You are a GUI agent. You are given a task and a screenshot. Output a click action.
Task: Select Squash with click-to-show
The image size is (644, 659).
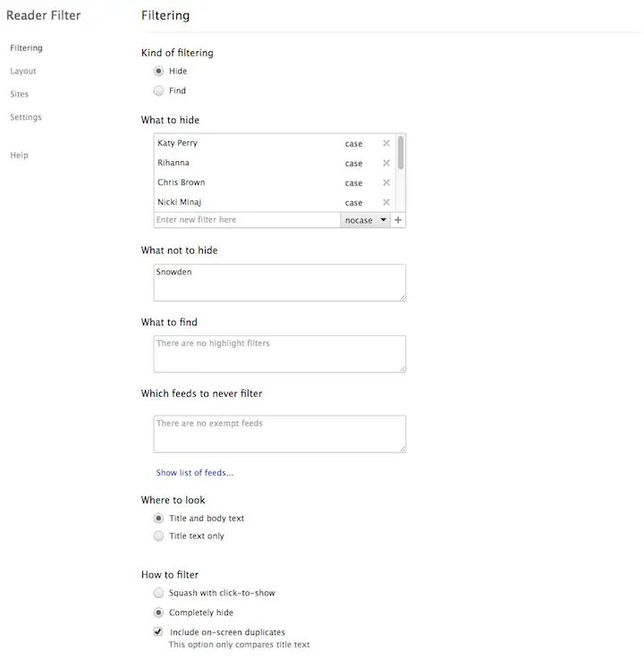click(158, 593)
